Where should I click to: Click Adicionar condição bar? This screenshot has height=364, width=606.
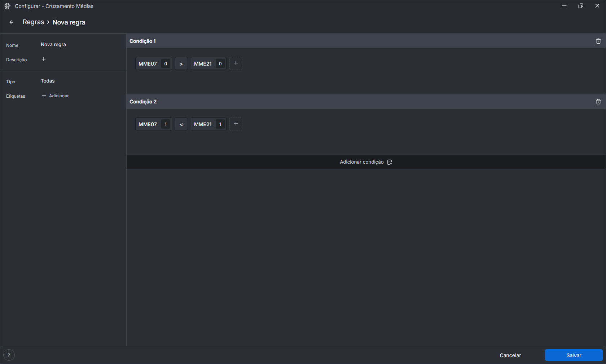click(x=366, y=162)
